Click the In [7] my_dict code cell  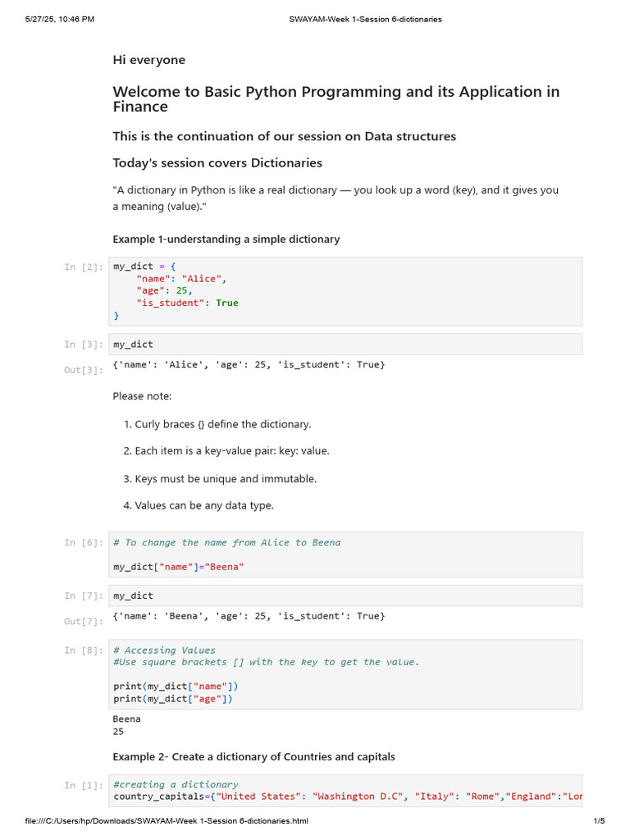[345, 596]
